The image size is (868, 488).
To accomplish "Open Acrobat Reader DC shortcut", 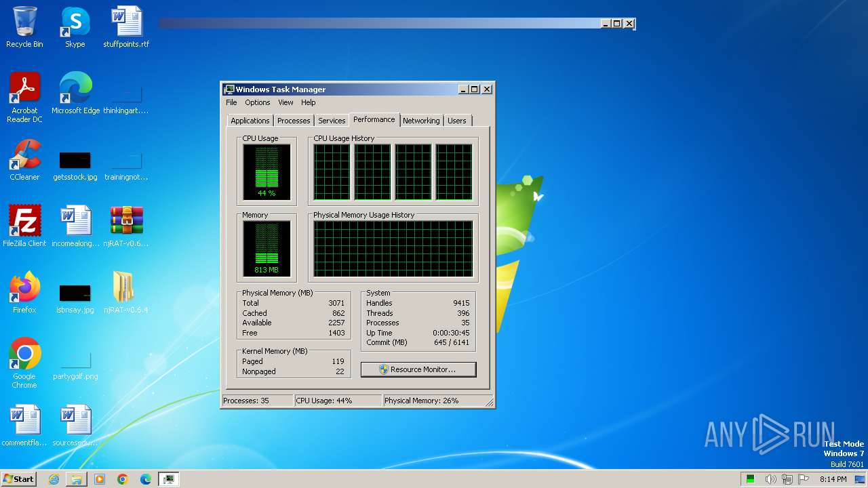I will pyautogui.click(x=24, y=98).
